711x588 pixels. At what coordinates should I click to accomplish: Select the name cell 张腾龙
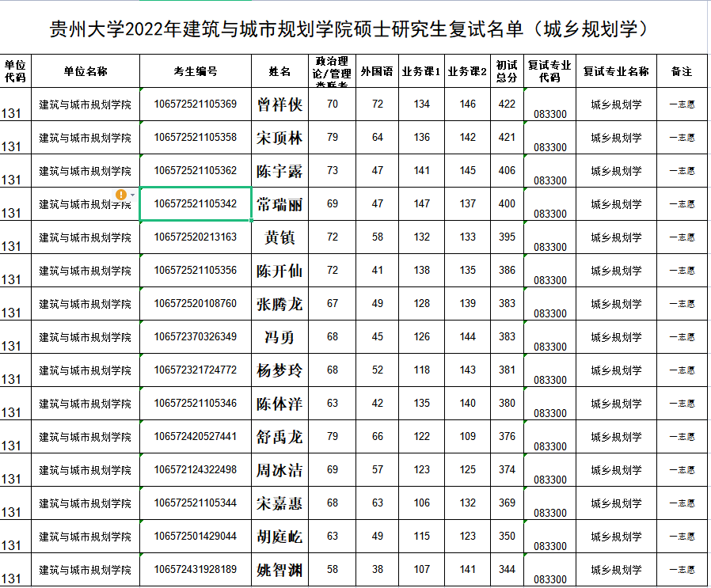pyautogui.click(x=279, y=304)
